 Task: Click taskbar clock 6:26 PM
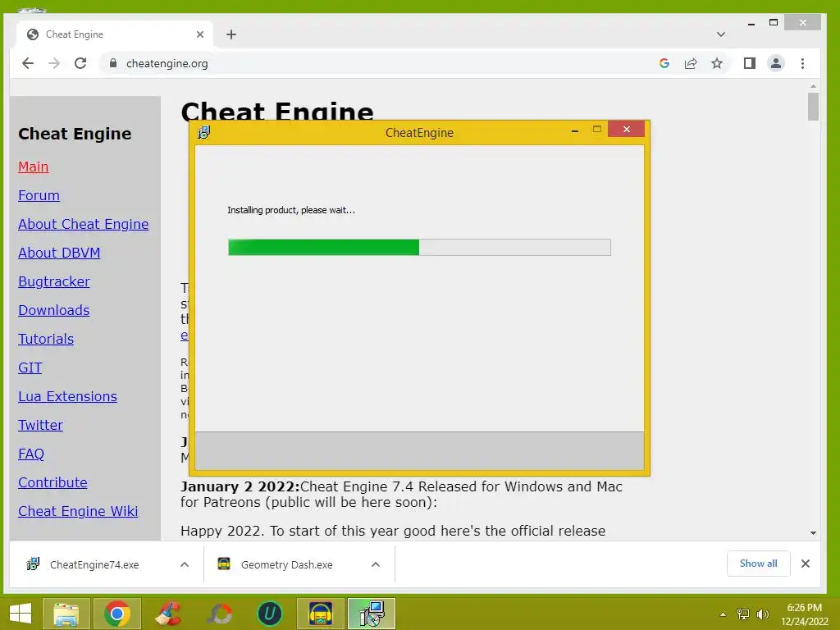[x=804, y=608]
